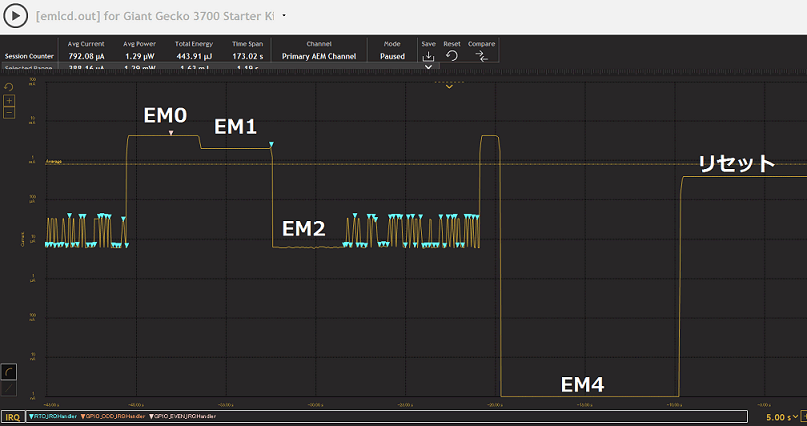Click the GPIO_ODD_IRQHandler legend entry
The width and height of the screenshot is (807, 426).
coord(113,416)
